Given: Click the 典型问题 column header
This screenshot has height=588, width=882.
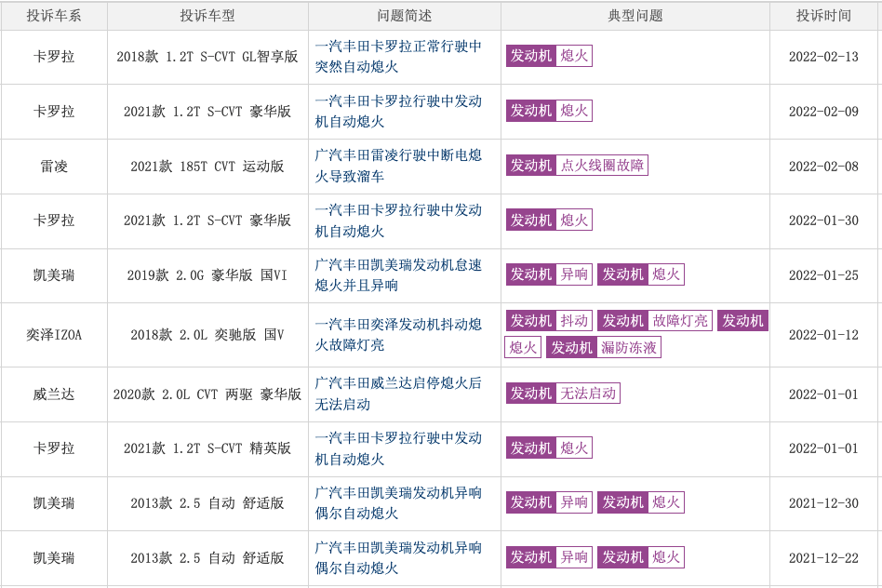Looking at the screenshot, I should (x=635, y=16).
